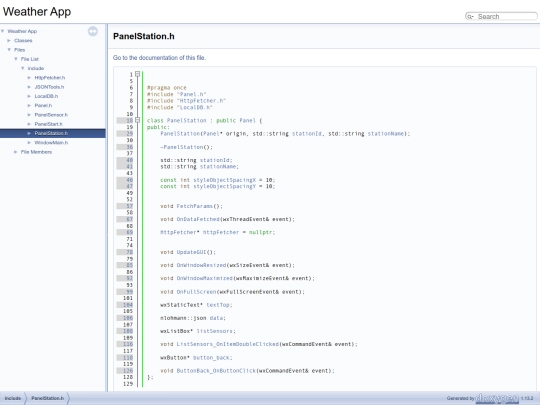Click the navigation panel splitter bar
Image resolution: width=540 pixels, height=405 pixels.
click(107, 208)
